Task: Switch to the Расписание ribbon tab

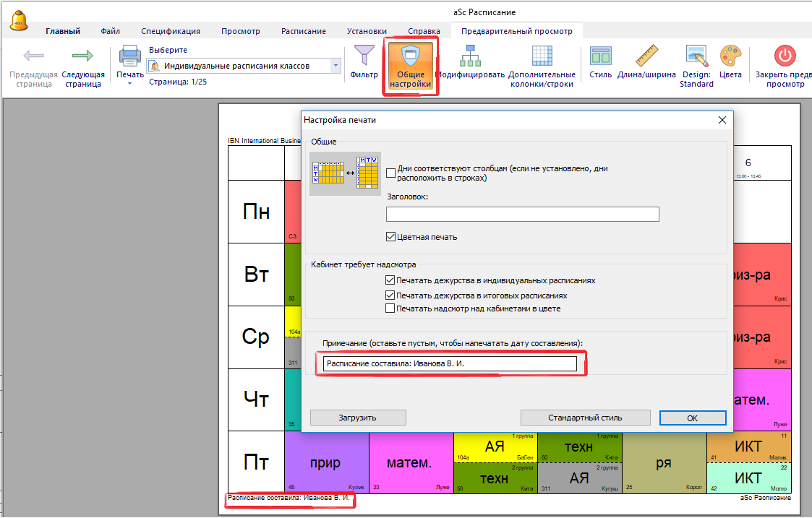Action: [304, 31]
